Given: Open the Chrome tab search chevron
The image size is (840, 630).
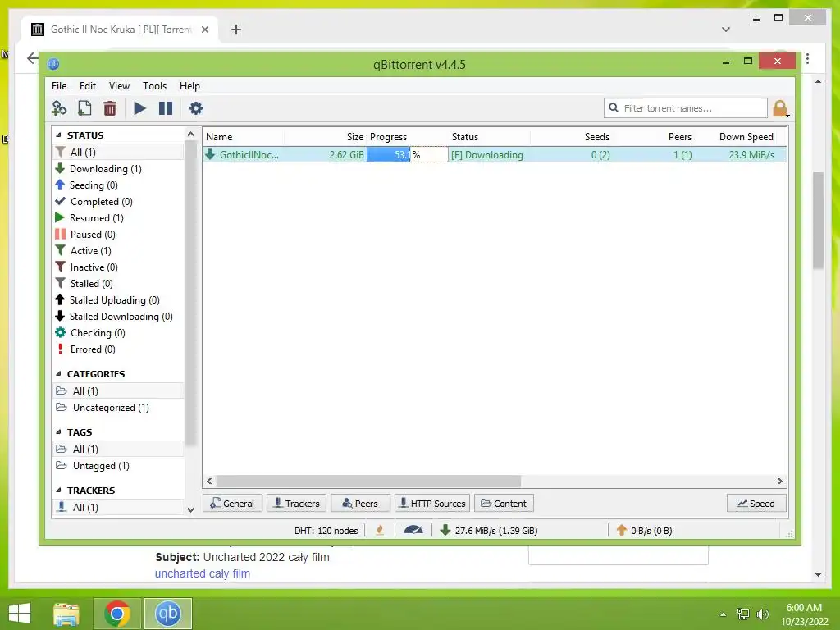Looking at the screenshot, I should (726, 30).
